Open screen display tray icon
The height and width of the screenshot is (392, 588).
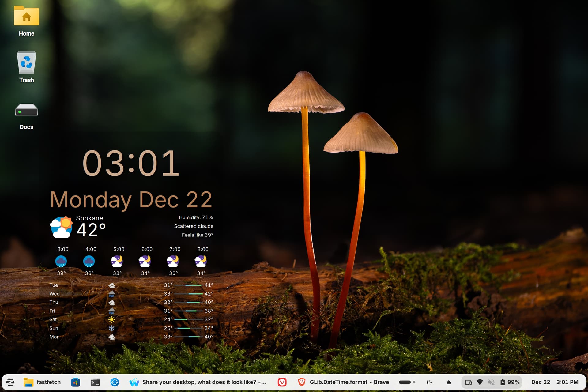pyautogui.click(x=468, y=382)
